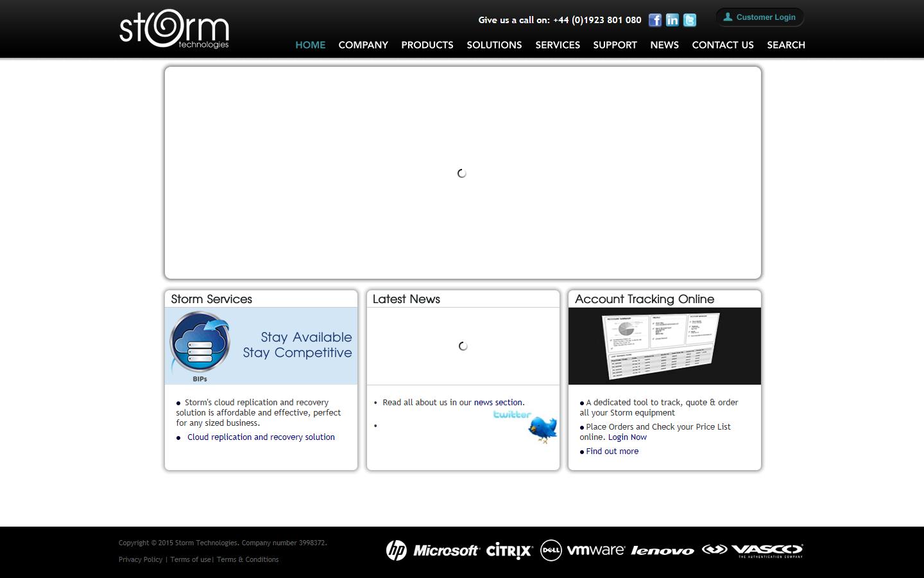Click the Login Now link under Account Tracking
Image resolution: width=924 pixels, height=578 pixels.
pyautogui.click(x=627, y=437)
